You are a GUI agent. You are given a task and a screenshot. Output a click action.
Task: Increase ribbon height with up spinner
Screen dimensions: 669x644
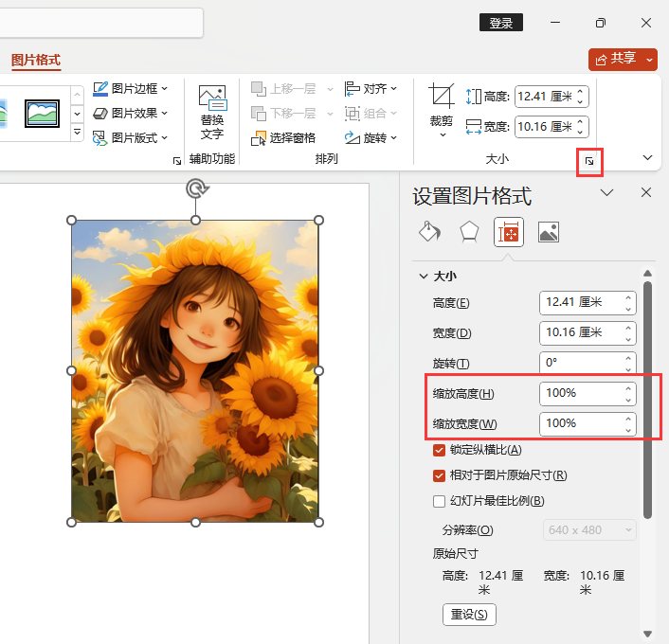coord(580,92)
